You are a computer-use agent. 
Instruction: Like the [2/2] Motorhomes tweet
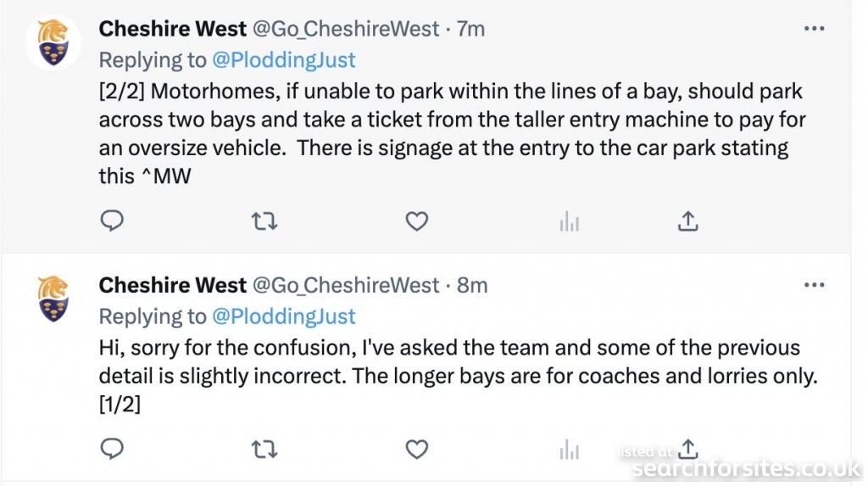[x=416, y=221]
